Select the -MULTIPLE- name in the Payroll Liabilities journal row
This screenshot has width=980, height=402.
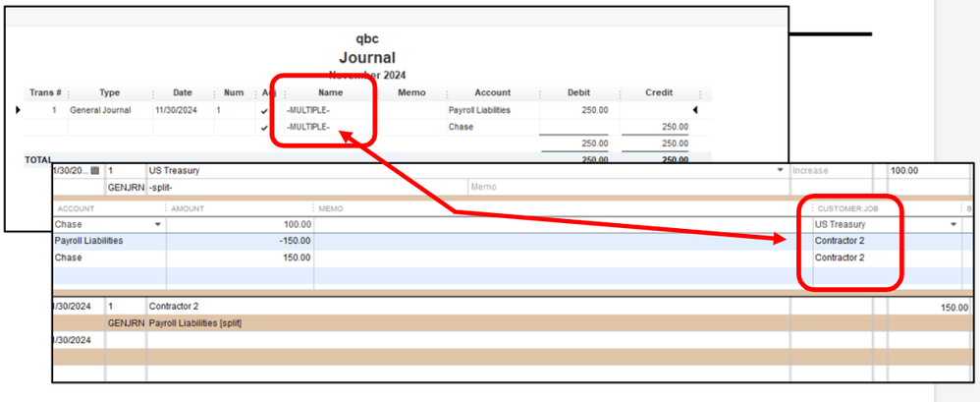tap(307, 110)
